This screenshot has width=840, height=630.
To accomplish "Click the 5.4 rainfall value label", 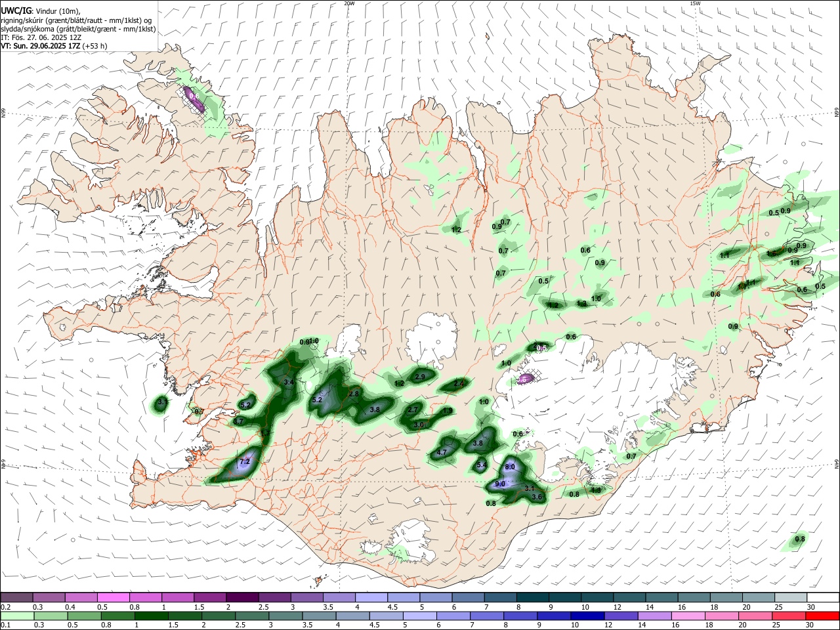I will pyautogui.click(x=482, y=465).
